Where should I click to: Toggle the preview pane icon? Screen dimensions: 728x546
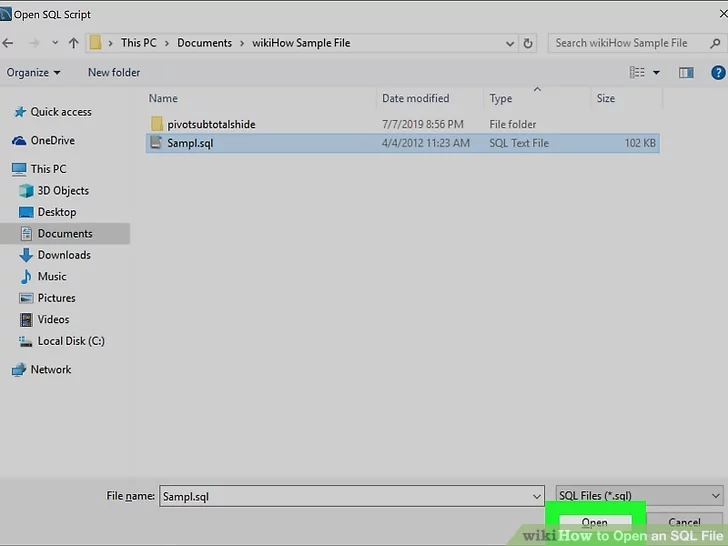(686, 72)
